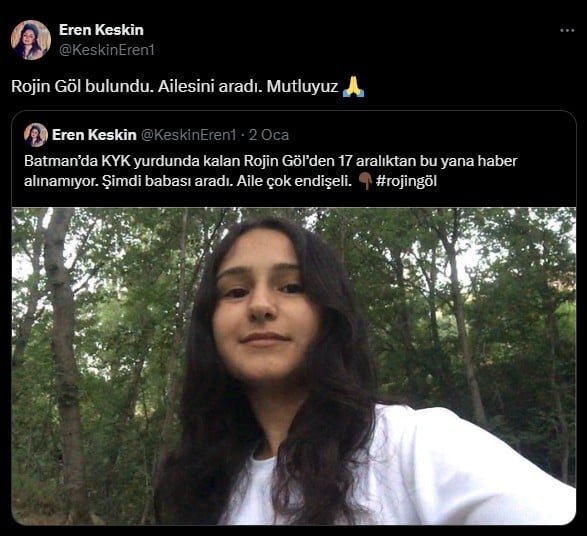Open the "2 Oca" timestamp
The height and width of the screenshot is (536, 587).
(x=269, y=135)
